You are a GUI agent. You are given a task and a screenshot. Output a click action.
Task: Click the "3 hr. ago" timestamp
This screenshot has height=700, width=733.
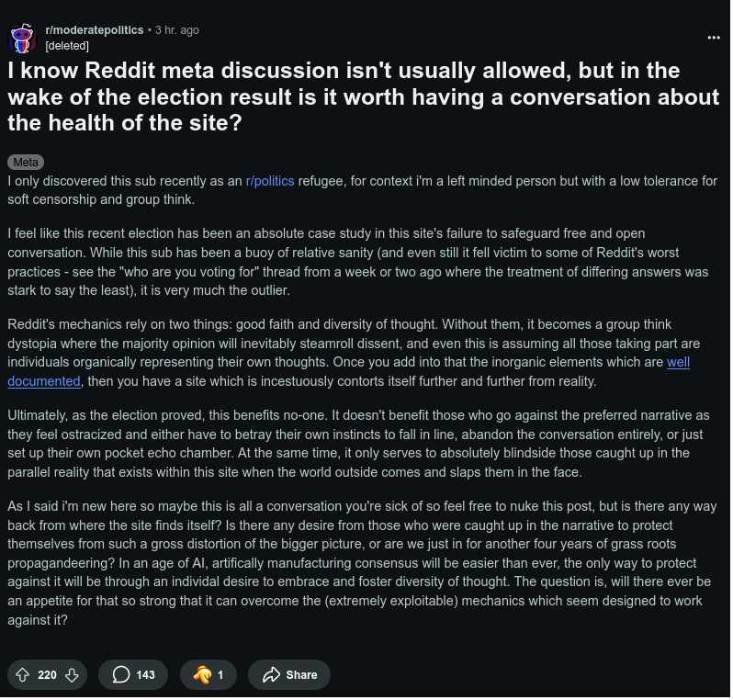coord(176,30)
